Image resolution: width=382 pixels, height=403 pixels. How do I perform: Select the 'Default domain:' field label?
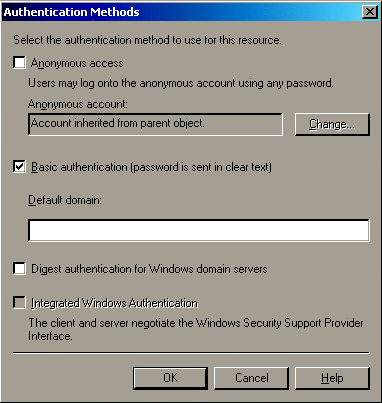click(65, 200)
